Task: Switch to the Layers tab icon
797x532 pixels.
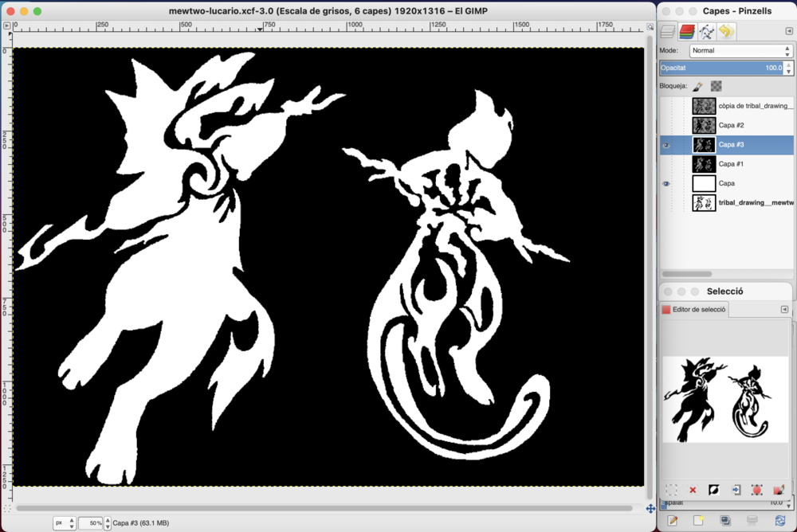Action: click(x=667, y=32)
